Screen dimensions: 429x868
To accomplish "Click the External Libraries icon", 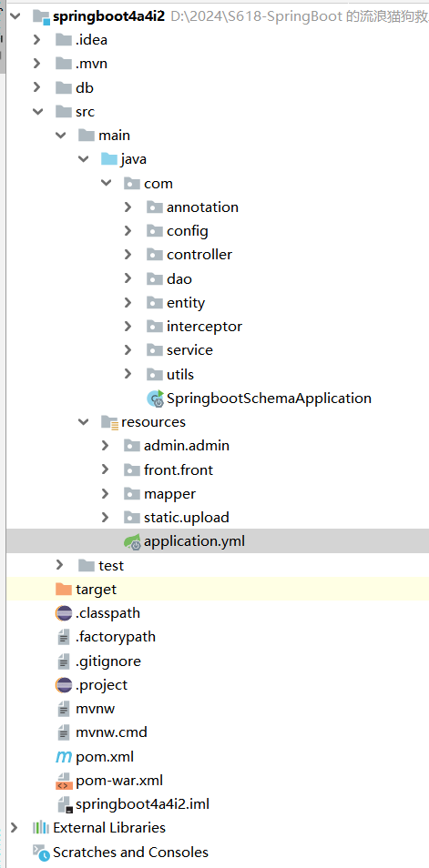I will tap(41, 828).
